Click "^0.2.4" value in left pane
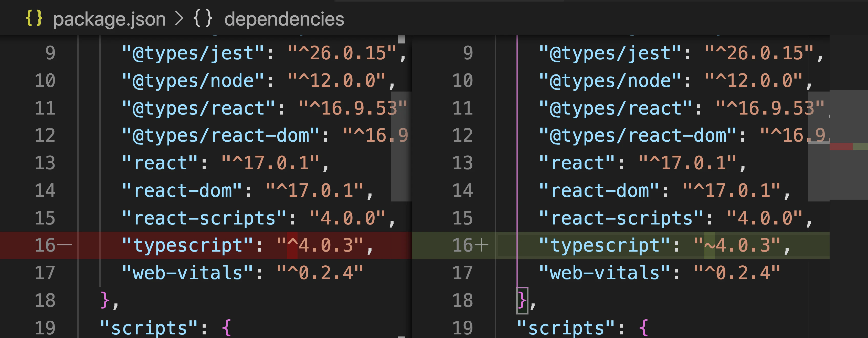This screenshot has width=868, height=338. pyautogui.click(x=320, y=273)
